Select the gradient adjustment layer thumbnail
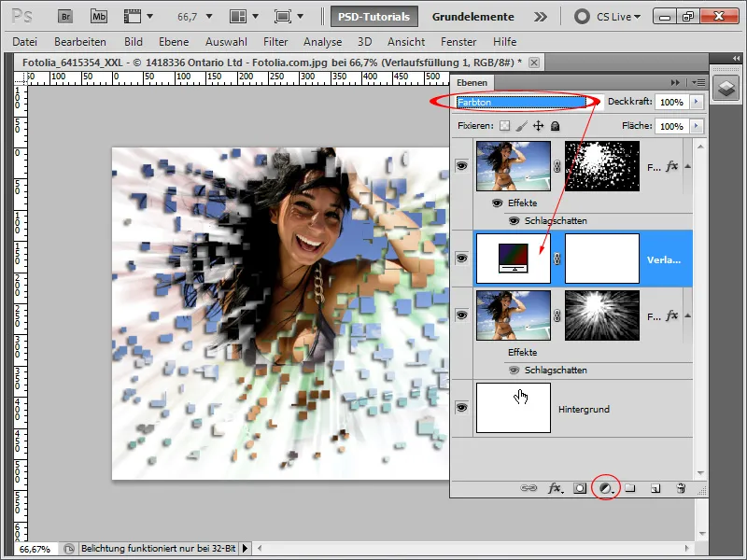Viewport: 747px width, 560px height. click(513, 259)
